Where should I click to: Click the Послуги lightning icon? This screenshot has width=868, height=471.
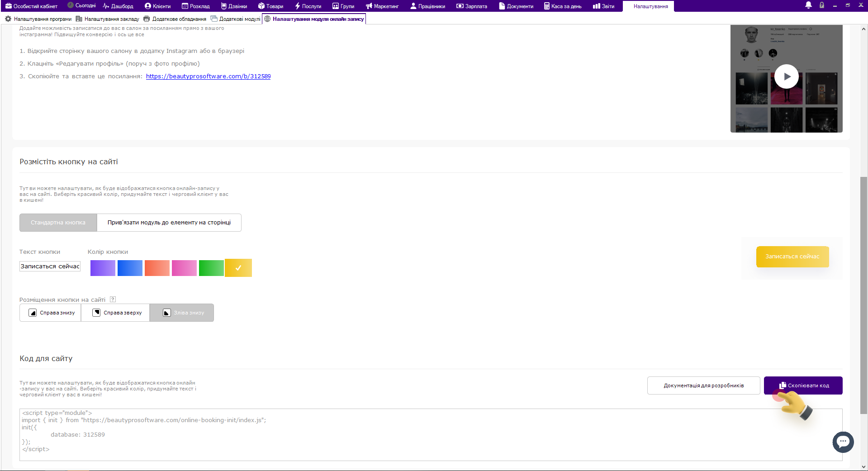pos(298,6)
